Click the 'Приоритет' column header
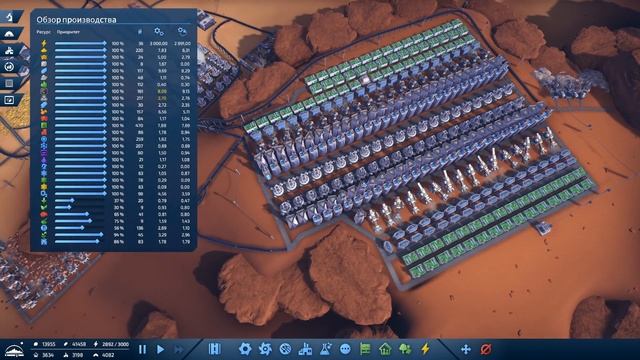Image resolution: width=640 pixels, height=360 pixels. point(68,32)
